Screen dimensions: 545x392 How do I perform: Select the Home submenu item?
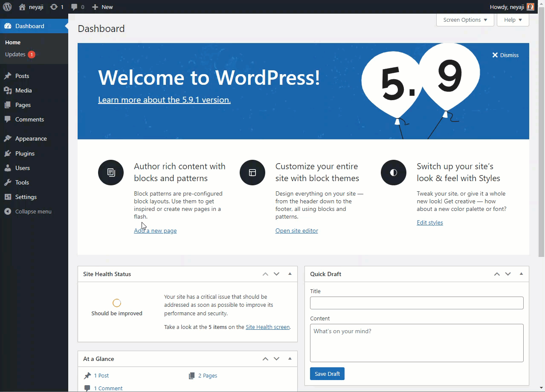point(13,42)
